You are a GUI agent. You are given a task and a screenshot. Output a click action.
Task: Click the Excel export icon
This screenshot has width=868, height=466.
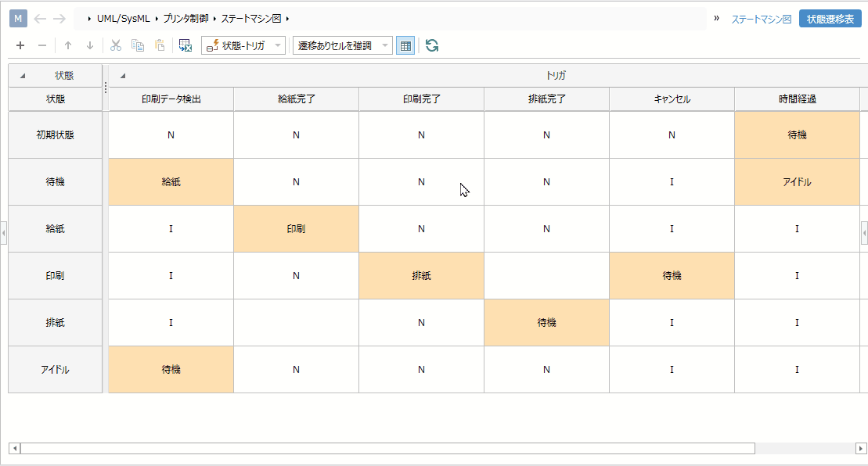click(x=185, y=46)
